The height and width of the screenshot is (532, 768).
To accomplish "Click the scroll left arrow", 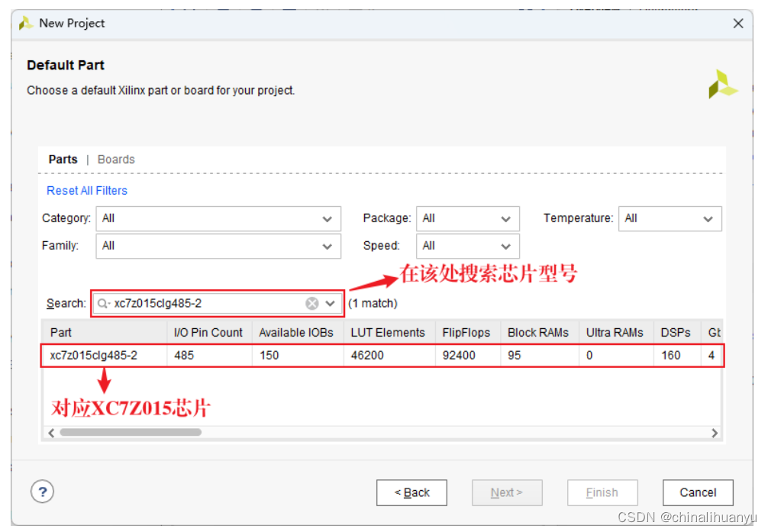I will pyautogui.click(x=51, y=433).
